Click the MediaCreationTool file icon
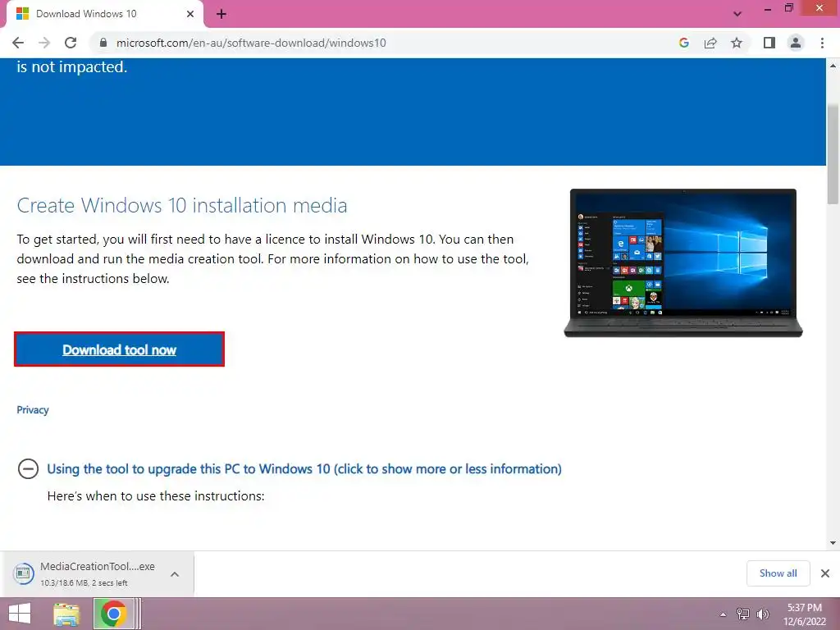Viewport: 840px width, 630px height. click(x=23, y=573)
